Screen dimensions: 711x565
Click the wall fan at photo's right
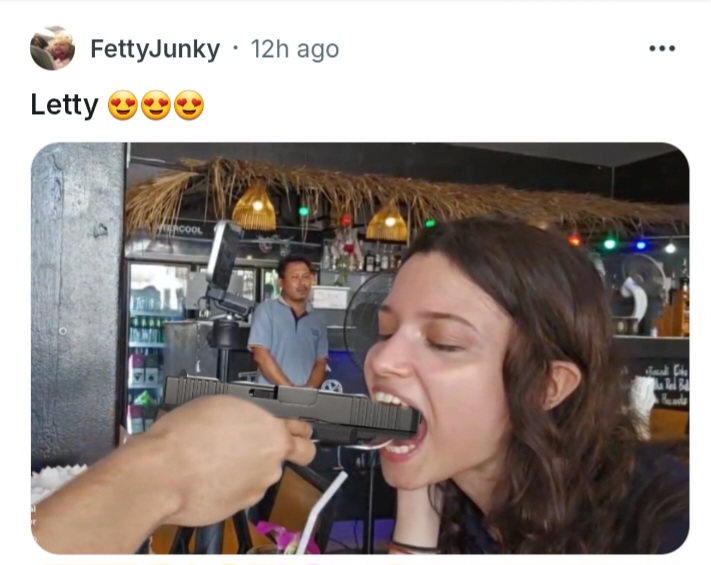[x=643, y=288]
